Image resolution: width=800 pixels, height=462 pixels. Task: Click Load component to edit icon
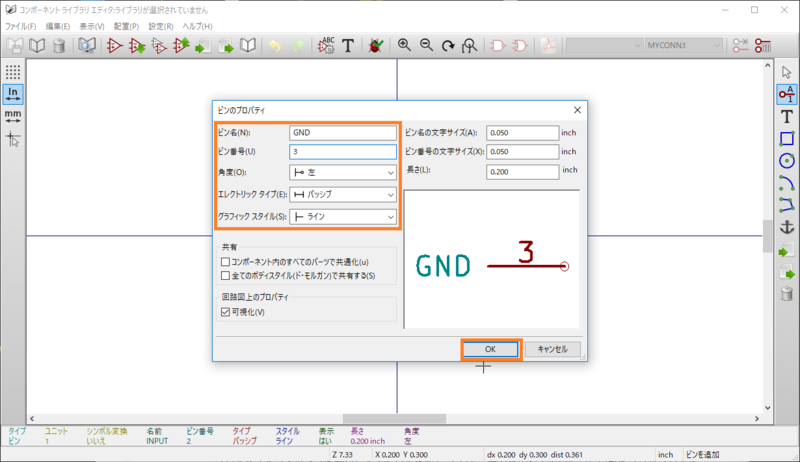click(x=137, y=45)
